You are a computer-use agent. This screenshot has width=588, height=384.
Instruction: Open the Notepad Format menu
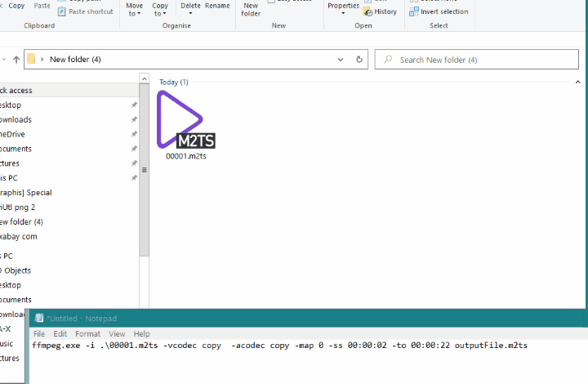point(87,333)
